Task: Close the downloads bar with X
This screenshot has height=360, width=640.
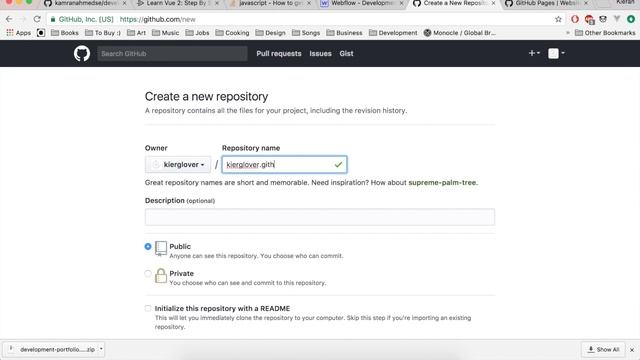Action: pos(632,350)
